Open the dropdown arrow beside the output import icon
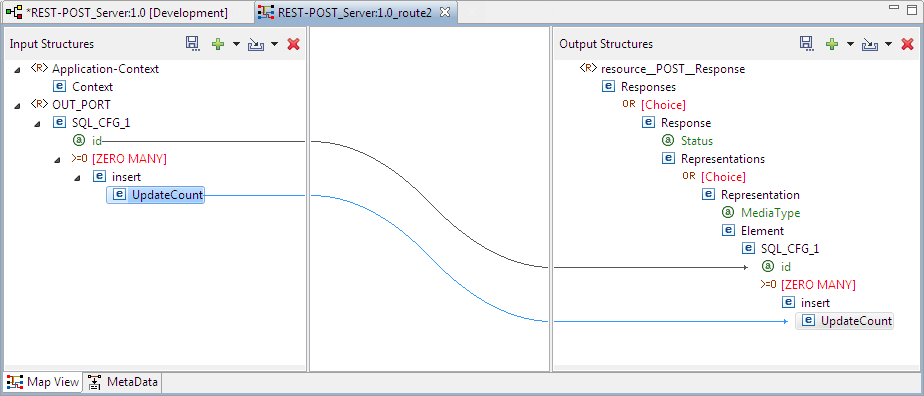This screenshot has width=924, height=396. [x=888, y=44]
